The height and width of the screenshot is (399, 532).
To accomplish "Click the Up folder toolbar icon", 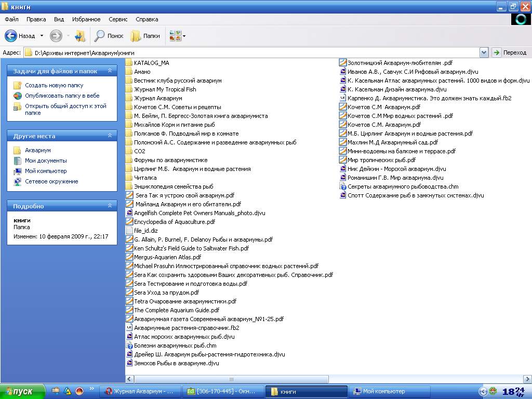I will [x=80, y=36].
